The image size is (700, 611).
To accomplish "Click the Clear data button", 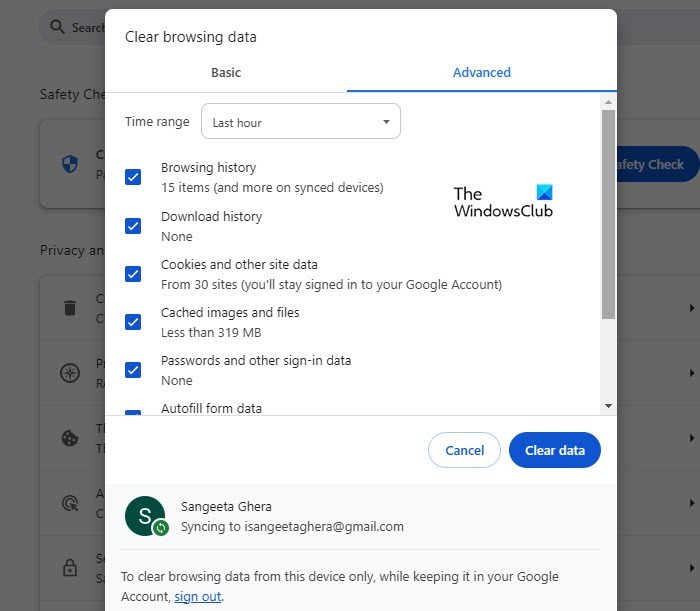I will click(x=555, y=450).
